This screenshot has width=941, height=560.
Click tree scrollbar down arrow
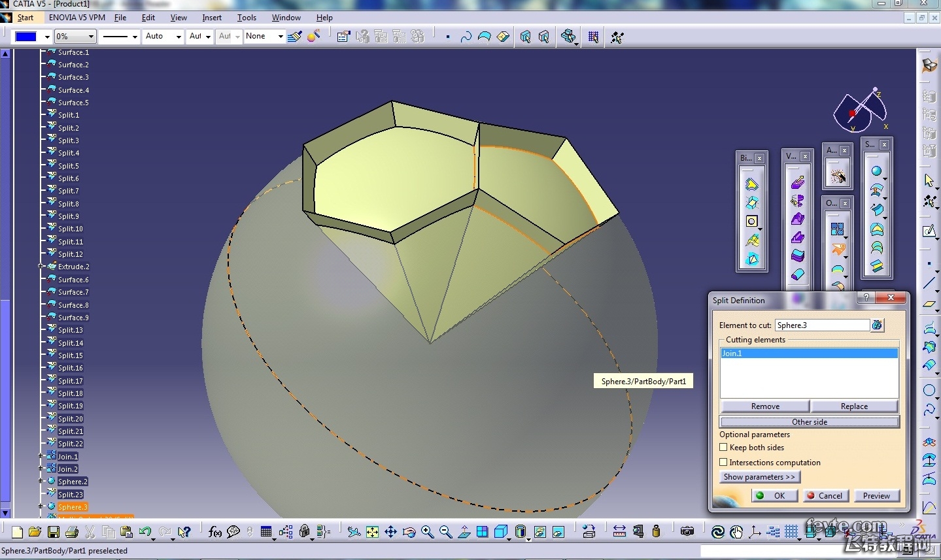pyautogui.click(x=5, y=514)
